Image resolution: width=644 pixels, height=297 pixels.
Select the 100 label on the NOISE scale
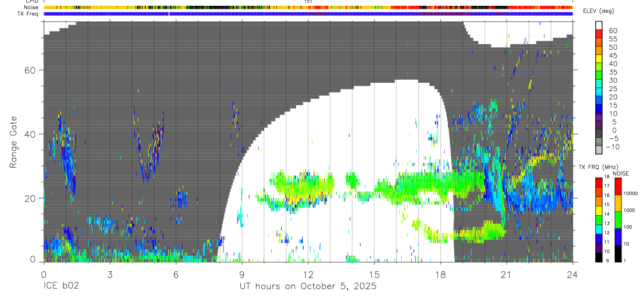[x=628, y=227]
